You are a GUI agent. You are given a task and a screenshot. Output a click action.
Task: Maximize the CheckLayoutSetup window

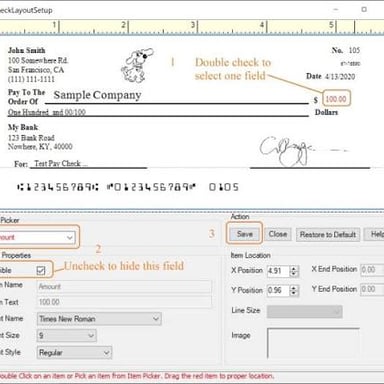tap(364, 9)
